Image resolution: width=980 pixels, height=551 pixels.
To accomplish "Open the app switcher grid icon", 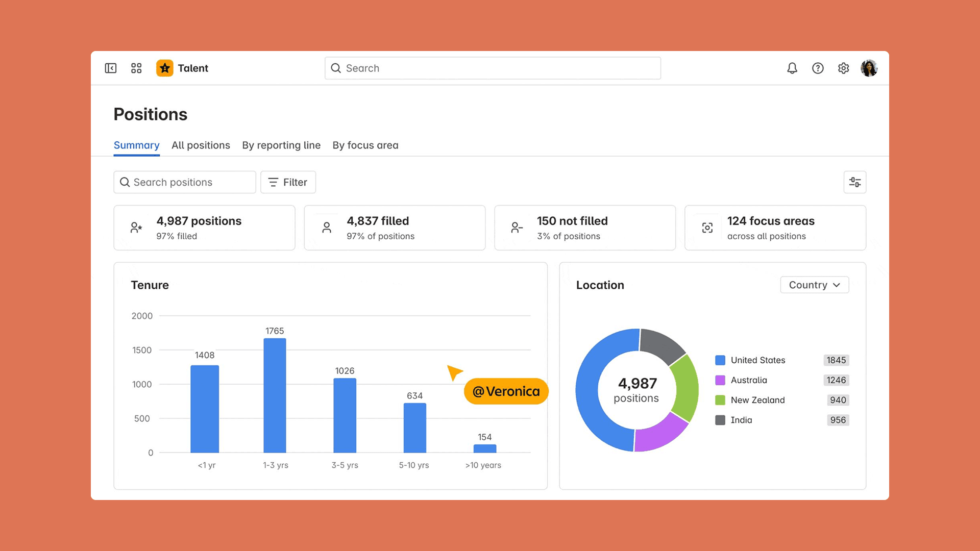I will (x=136, y=68).
